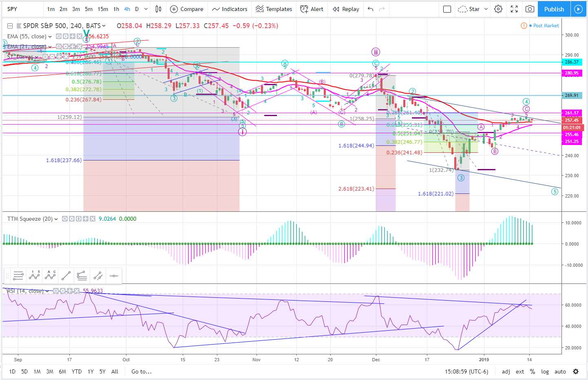Hide the TTM Squeeze indicator
The height and width of the screenshot is (380, 588).
click(x=65, y=219)
